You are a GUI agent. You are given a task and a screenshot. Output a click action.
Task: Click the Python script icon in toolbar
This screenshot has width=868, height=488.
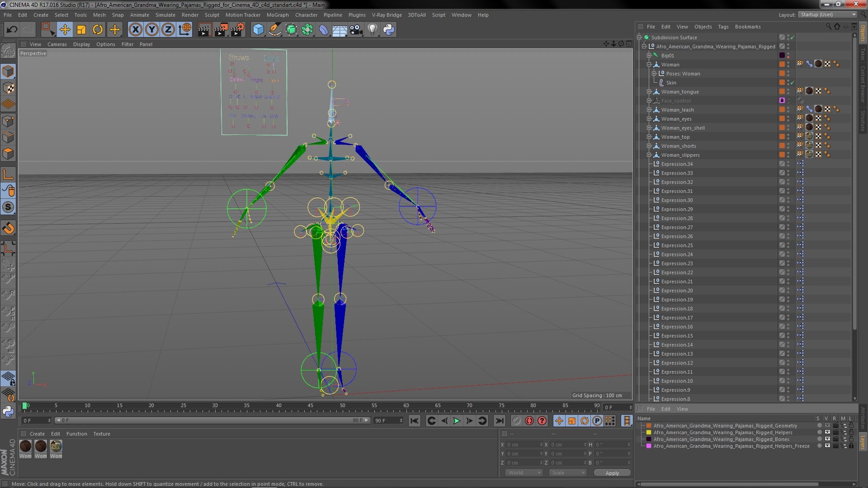tap(389, 30)
